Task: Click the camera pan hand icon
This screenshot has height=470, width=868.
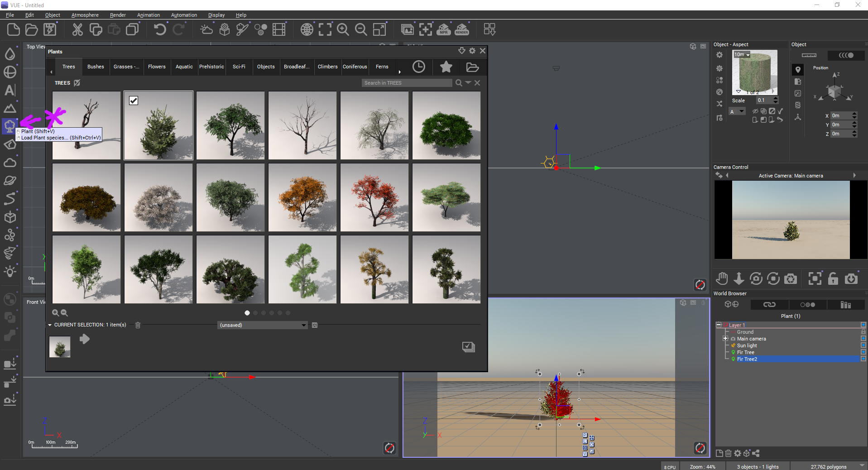Action: tap(722, 278)
